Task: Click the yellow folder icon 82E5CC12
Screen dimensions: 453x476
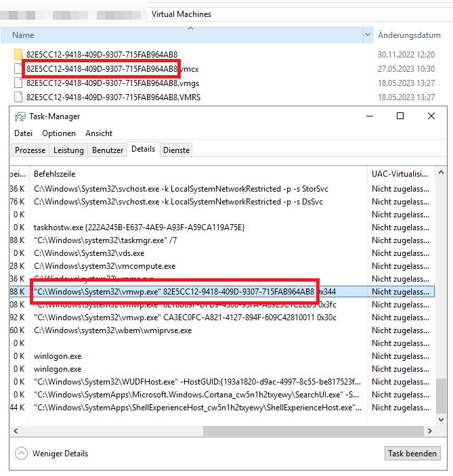Action: point(18,54)
